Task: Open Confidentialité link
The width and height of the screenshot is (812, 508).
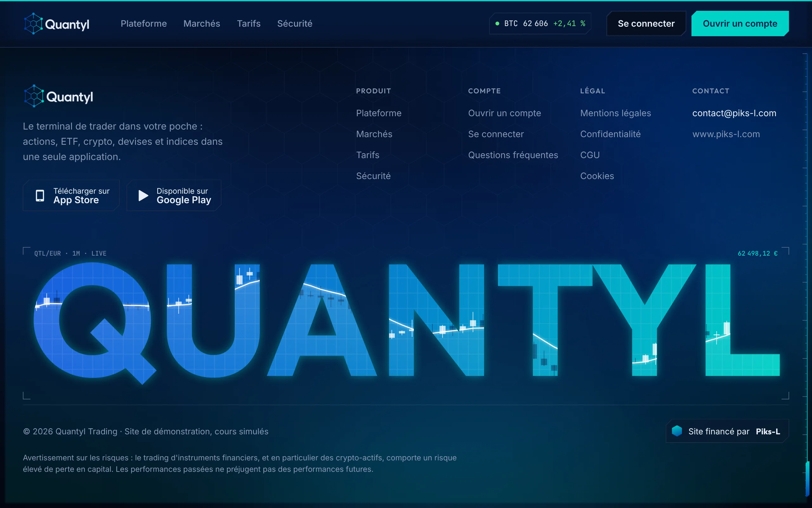Action: point(610,134)
